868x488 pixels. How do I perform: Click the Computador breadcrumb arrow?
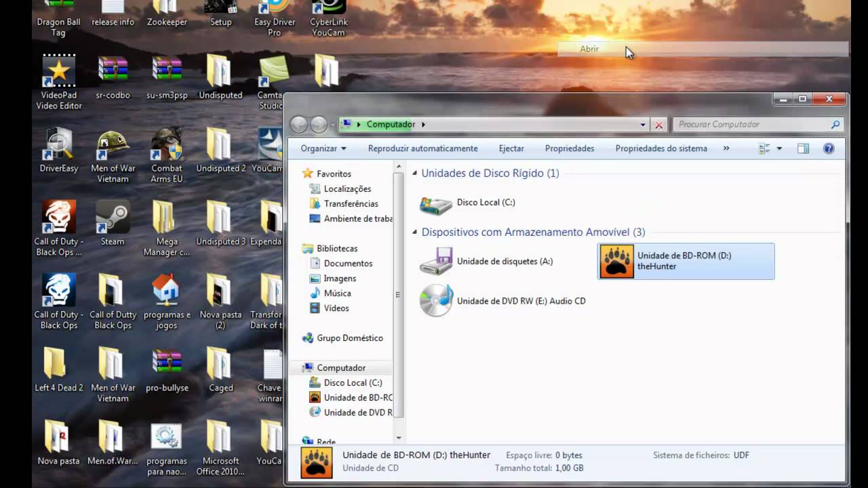[423, 125]
